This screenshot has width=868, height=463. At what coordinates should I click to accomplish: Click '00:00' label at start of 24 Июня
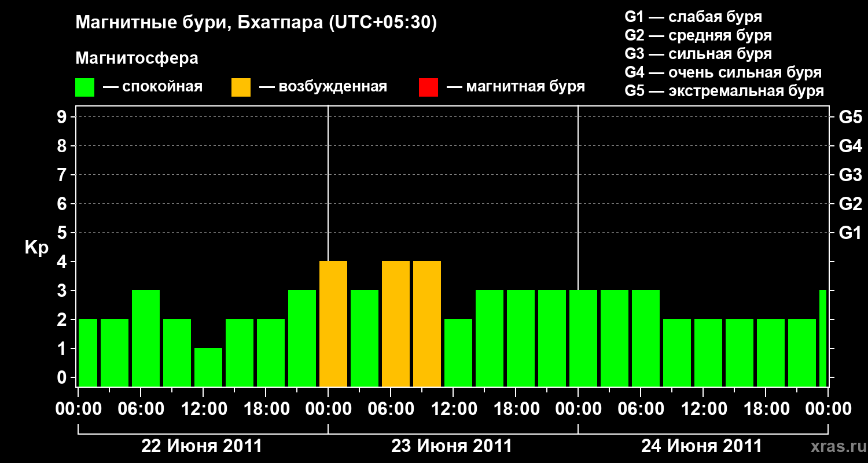578,409
